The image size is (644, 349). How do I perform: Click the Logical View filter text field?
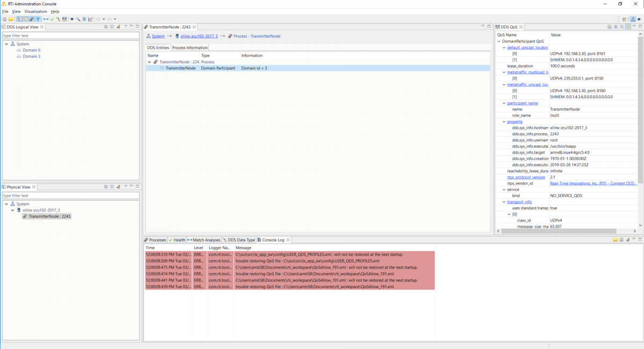[x=71, y=35]
